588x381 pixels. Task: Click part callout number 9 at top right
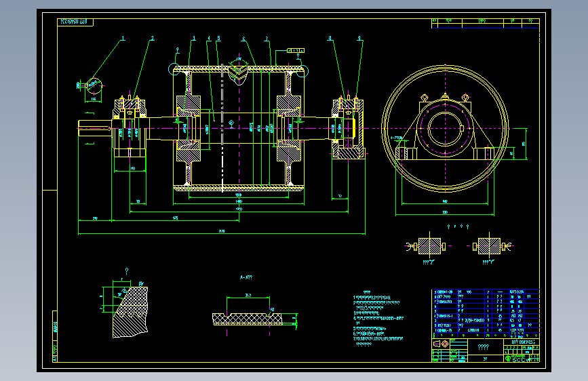[x=359, y=38]
